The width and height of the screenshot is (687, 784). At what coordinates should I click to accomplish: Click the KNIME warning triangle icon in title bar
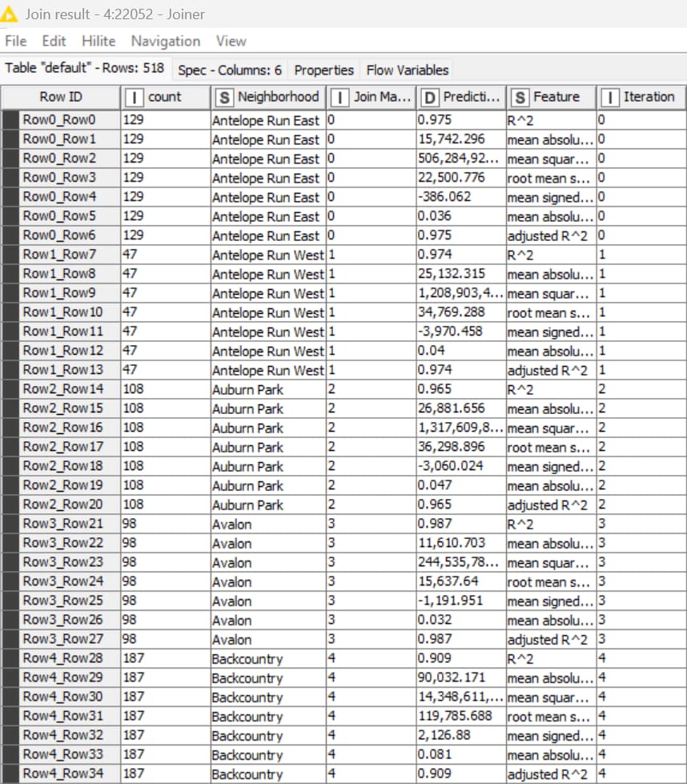(x=9, y=14)
